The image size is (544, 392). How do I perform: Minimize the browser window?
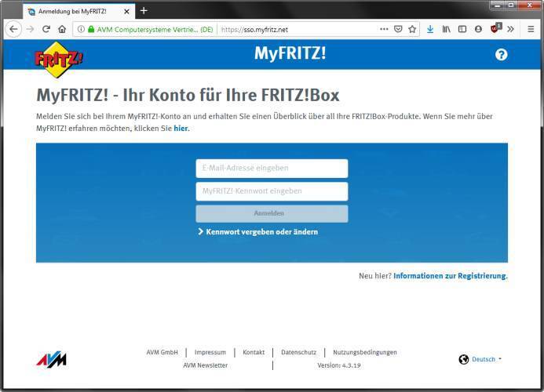coord(498,5)
